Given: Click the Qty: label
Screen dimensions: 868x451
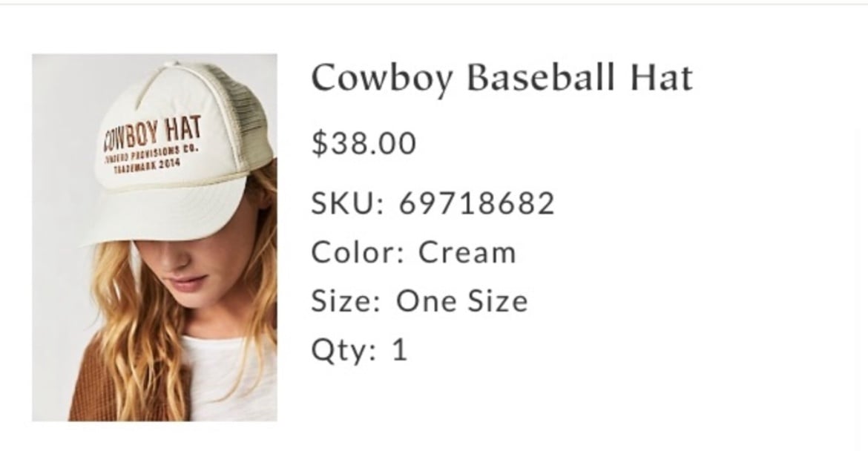Looking at the screenshot, I should tap(343, 350).
